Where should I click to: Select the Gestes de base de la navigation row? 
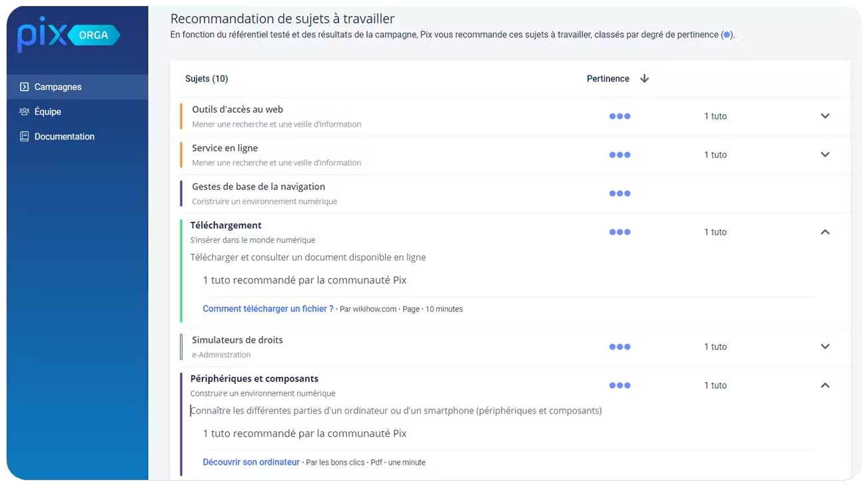[510, 194]
